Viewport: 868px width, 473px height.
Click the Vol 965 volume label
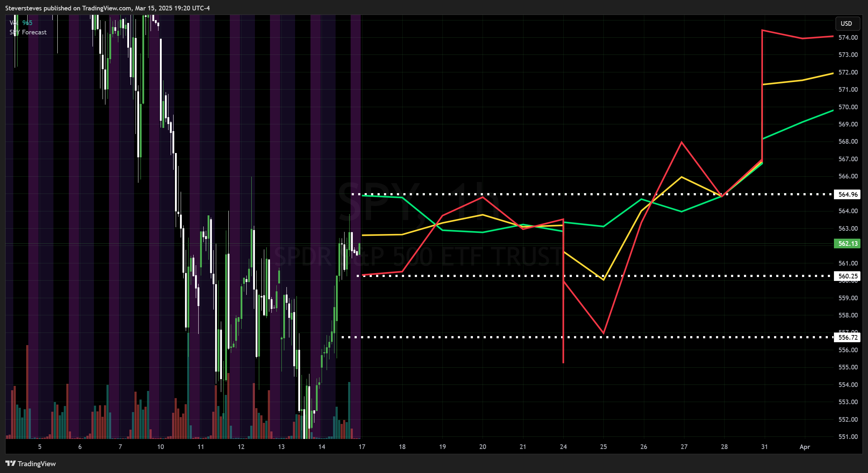pos(21,23)
